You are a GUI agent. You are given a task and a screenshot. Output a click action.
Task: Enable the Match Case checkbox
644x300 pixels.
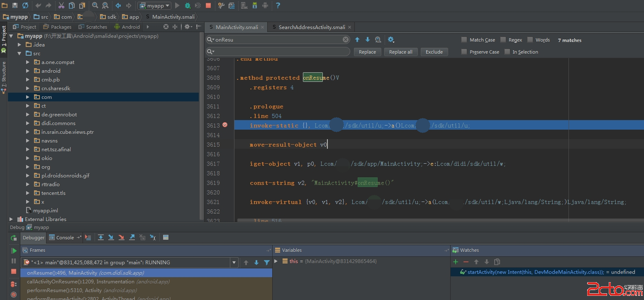pyautogui.click(x=464, y=40)
